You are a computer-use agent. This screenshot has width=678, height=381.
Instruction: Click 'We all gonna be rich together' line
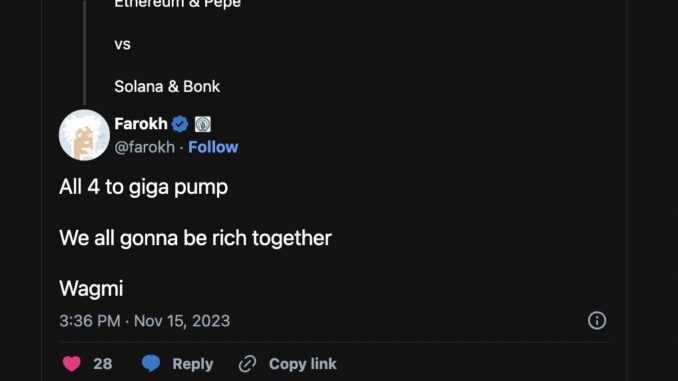click(x=195, y=238)
